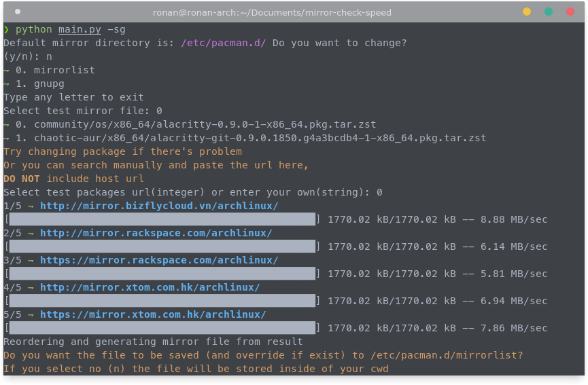Click the '8.88 MB/sec' speed value
The height and width of the screenshot is (385, 588).
pos(514,219)
